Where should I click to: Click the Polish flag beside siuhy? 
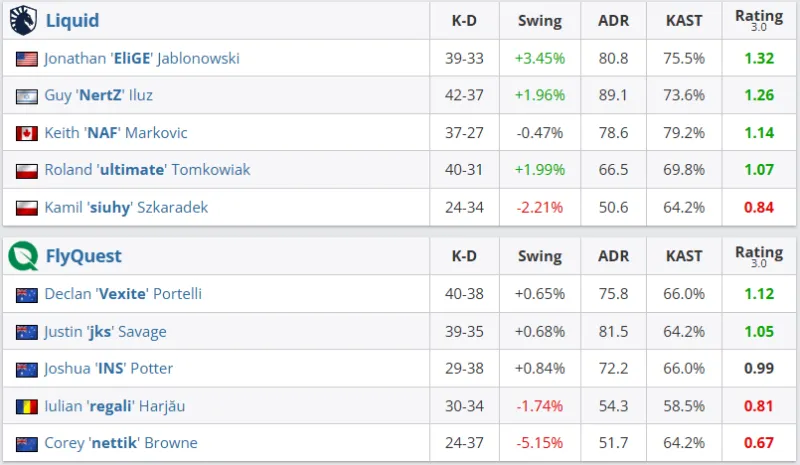point(27,208)
